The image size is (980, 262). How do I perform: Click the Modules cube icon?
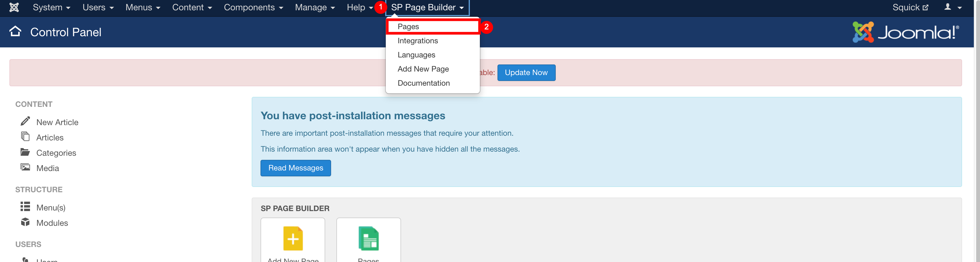coord(25,222)
